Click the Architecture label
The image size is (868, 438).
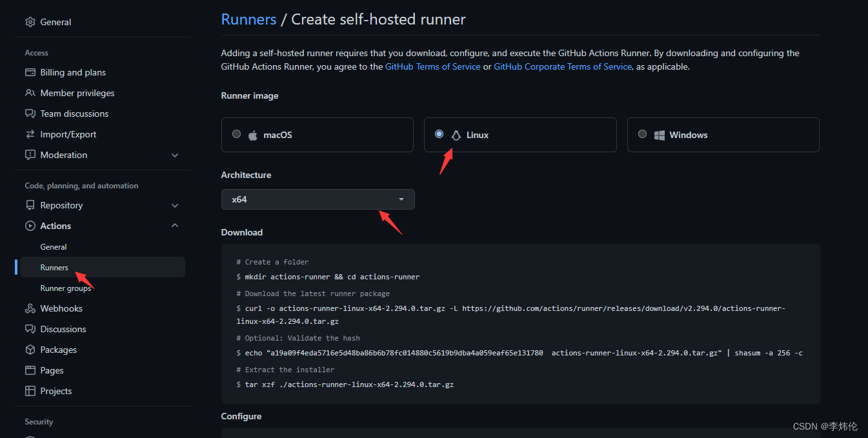tap(246, 175)
